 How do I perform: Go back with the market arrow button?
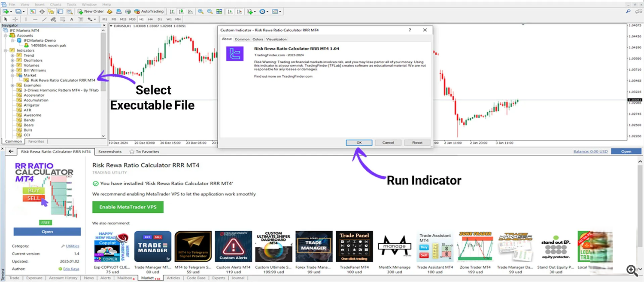[11, 152]
